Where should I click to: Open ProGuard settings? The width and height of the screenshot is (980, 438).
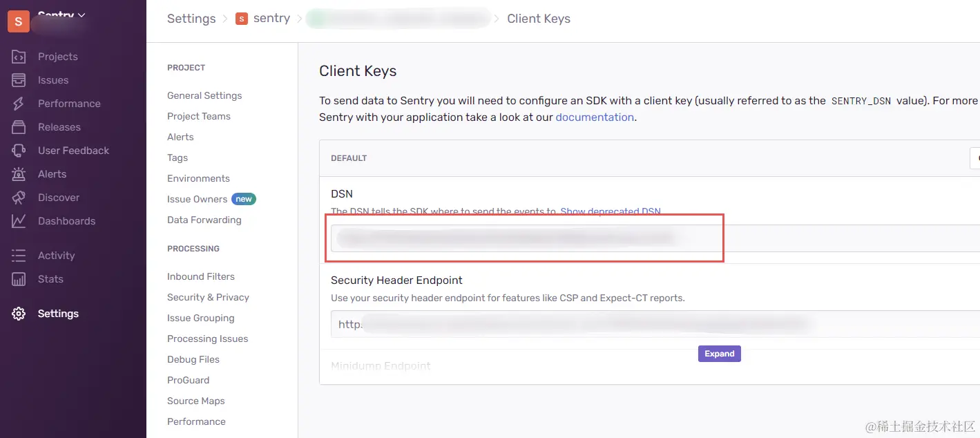(x=188, y=380)
